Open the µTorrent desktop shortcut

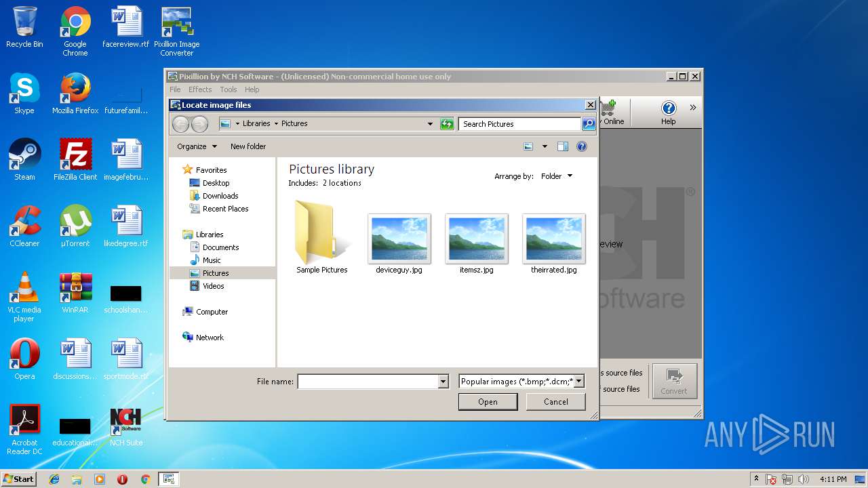[75, 226]
